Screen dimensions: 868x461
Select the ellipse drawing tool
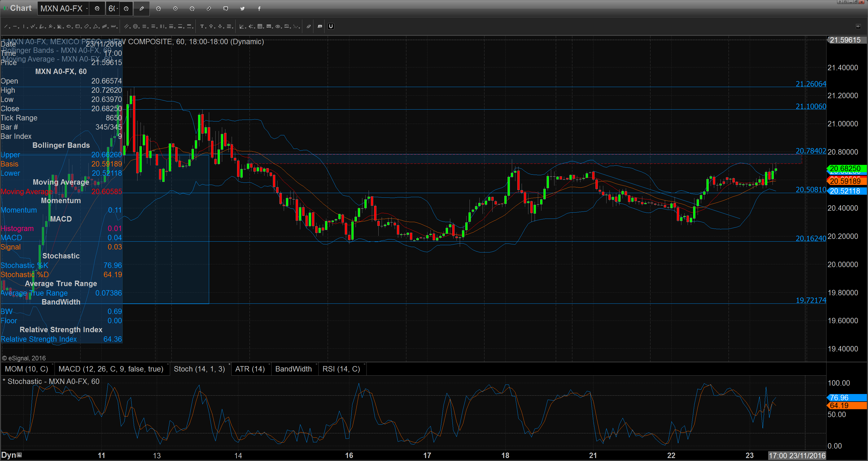coord(69,26)
